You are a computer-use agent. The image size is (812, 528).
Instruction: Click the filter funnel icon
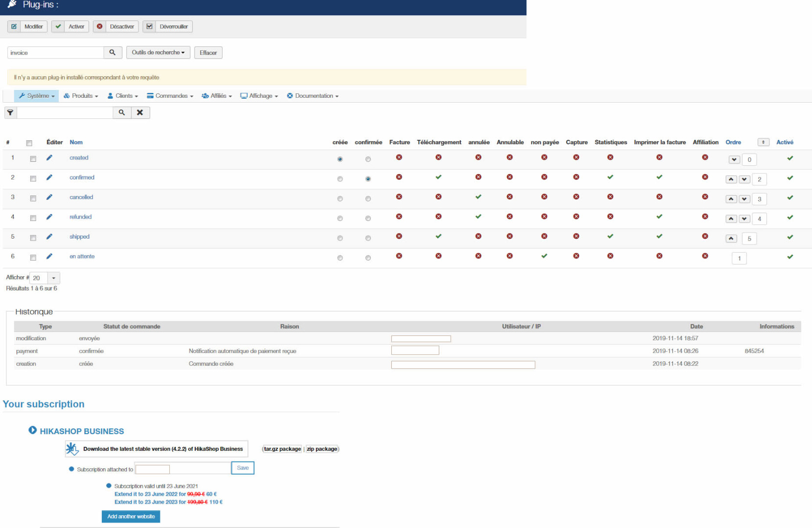(10, 112)
